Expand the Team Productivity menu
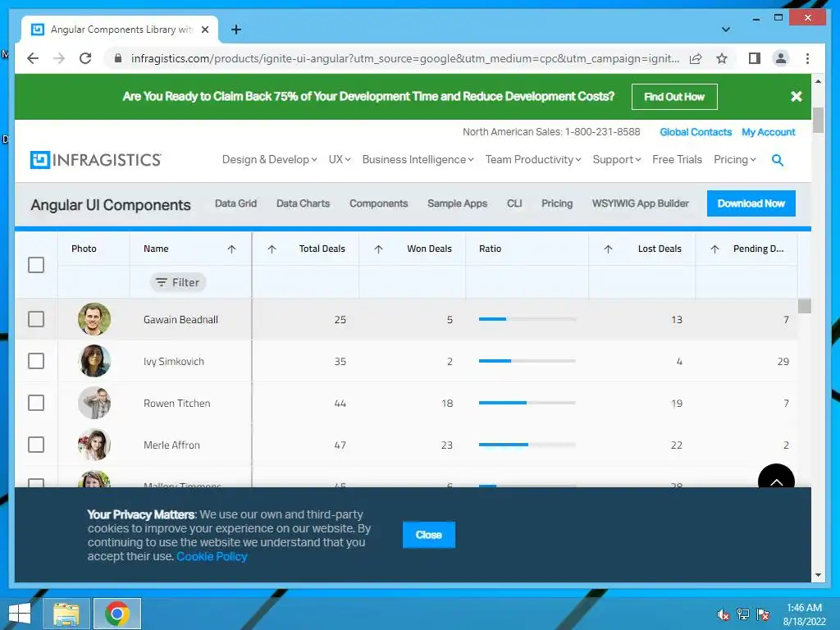The image size is (840, 630). [533, 160]
